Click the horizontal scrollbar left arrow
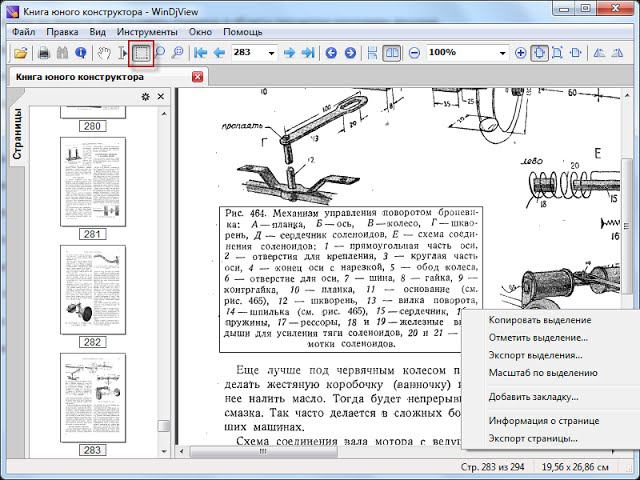Image resolution: width=640 pixels, height=480 pixels. 182,451
